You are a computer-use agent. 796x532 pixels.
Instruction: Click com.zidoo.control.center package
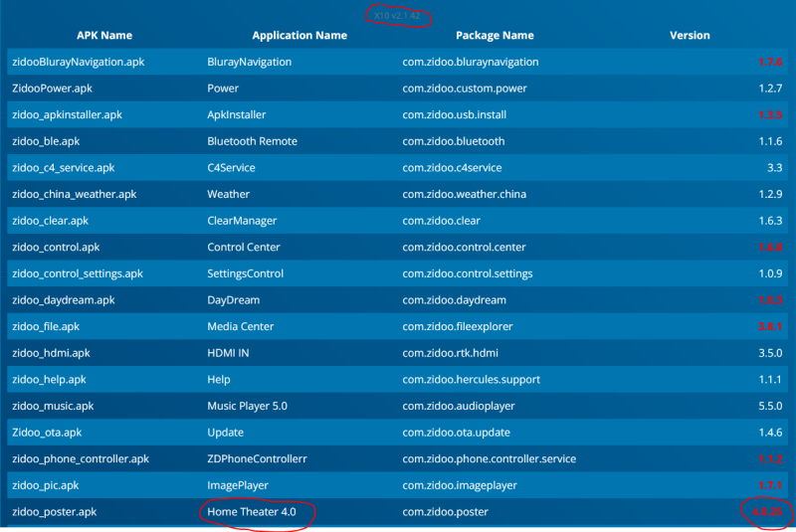(x=464, y=247)
